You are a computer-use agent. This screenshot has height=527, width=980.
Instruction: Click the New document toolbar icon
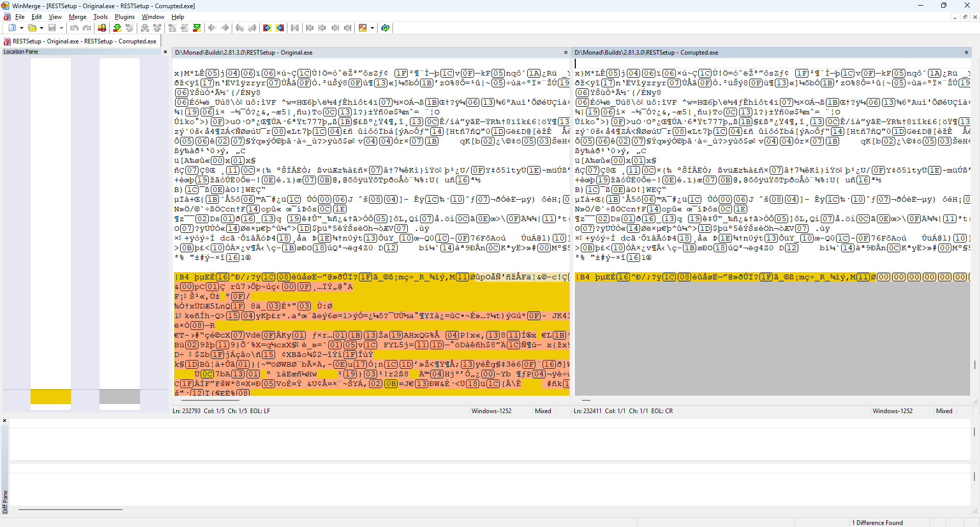[12, 28]
